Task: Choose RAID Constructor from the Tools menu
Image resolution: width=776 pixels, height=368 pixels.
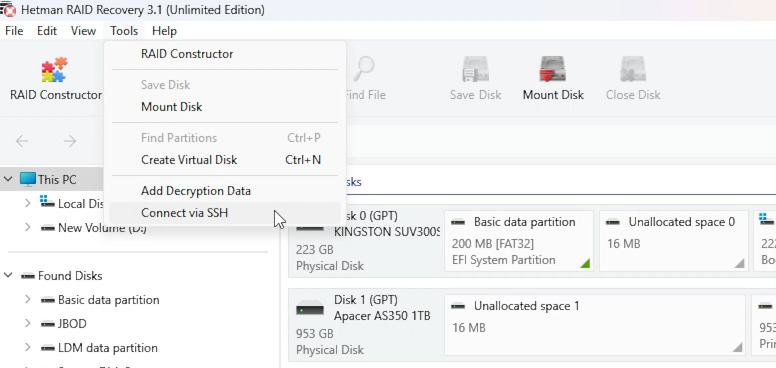Action: [x=225, y=54]
